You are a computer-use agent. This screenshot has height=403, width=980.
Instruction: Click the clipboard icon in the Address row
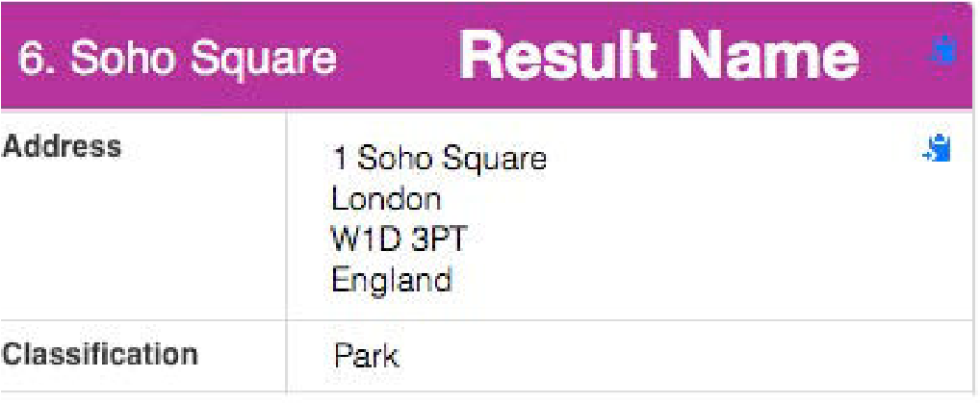click(937, 149)
